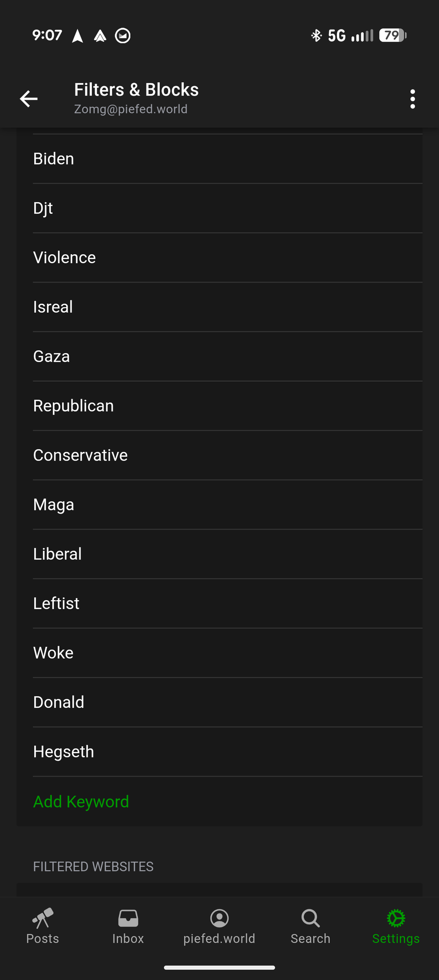This screenshot has height=980, width=439.
Task: Open the Posts telescope tab
Action: coord(43,926)
